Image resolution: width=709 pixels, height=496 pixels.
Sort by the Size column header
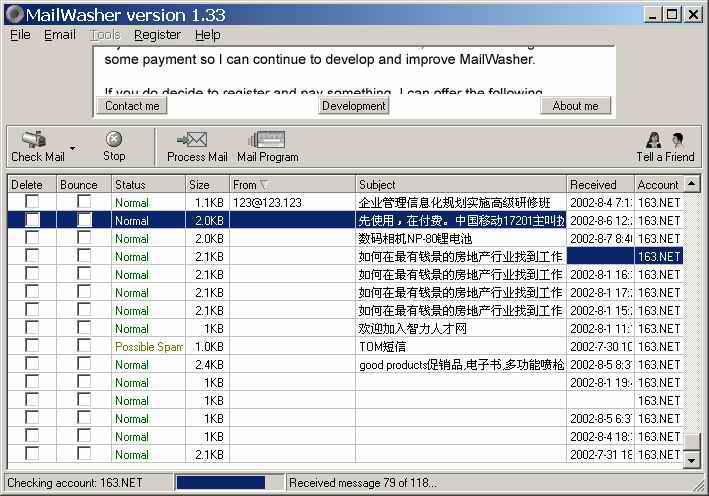208,184
